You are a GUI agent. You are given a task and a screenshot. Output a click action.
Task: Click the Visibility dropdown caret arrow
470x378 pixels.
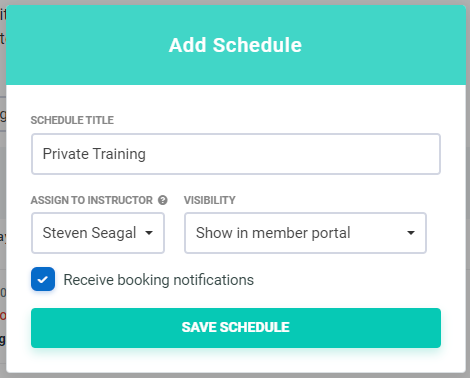click(411, 233)
